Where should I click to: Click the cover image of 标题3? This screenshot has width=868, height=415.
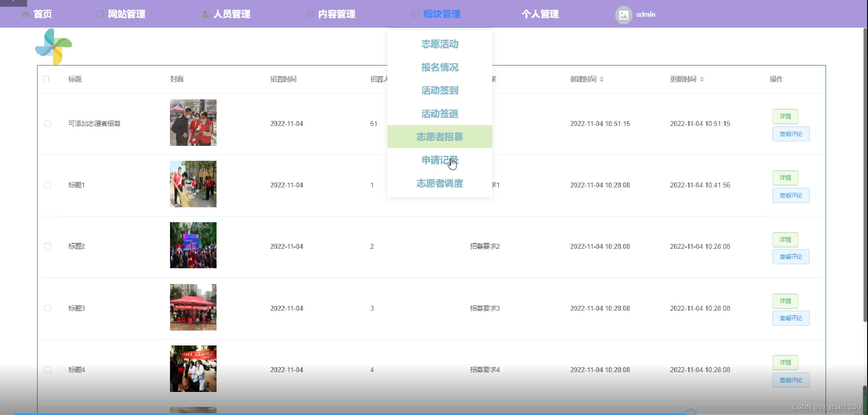tap(193, 307)
